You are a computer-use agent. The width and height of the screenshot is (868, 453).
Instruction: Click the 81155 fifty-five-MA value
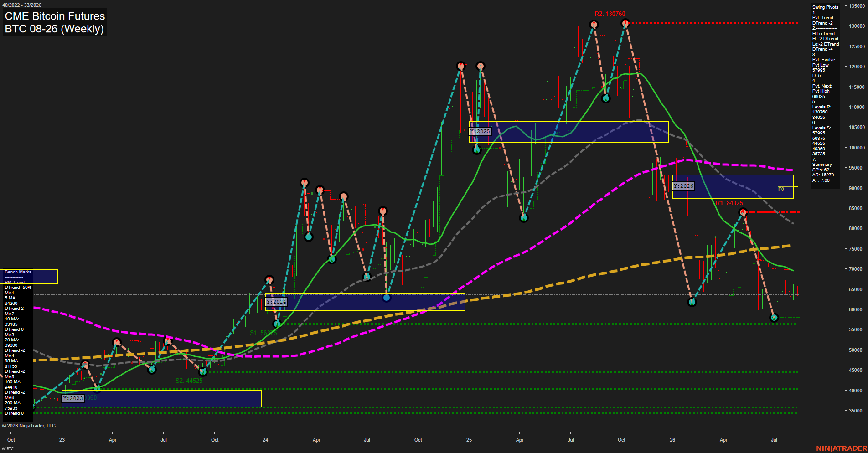(11, 366)
